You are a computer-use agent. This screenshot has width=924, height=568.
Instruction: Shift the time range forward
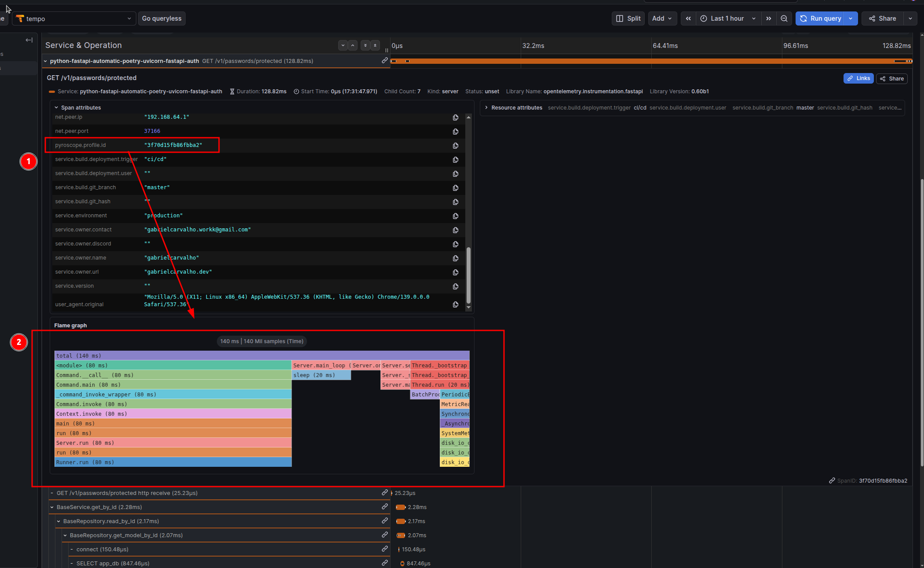click(768, 18)
